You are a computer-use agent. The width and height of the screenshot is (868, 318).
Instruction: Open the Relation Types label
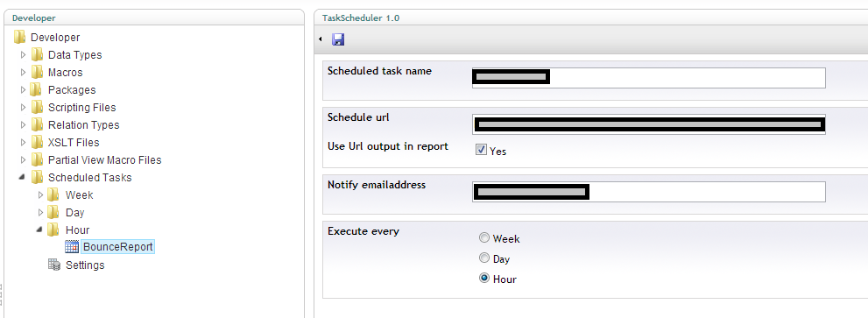pyautogui.click(x=83, y=125)
